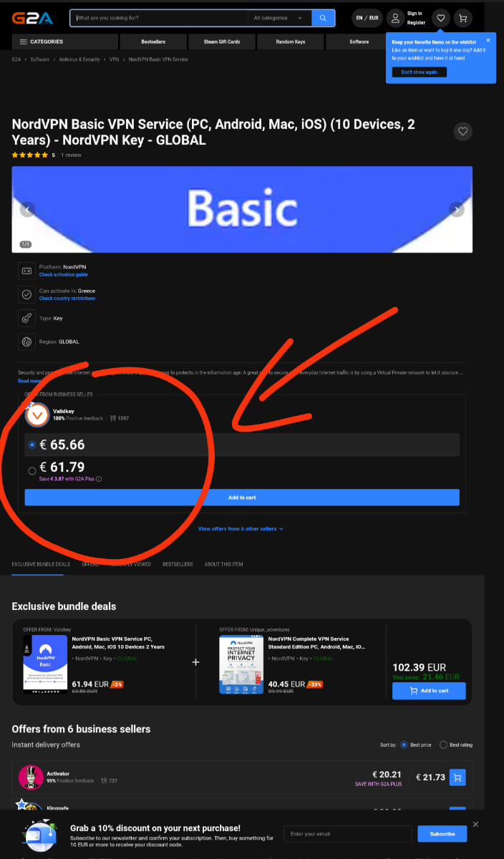
Task: Click Don't show again in tooltip
Action: 420,72
